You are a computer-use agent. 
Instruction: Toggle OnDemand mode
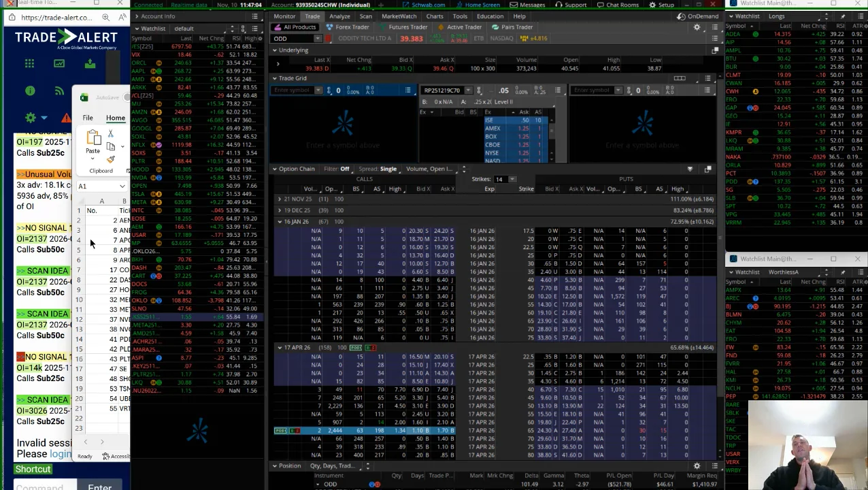(699, 16)
